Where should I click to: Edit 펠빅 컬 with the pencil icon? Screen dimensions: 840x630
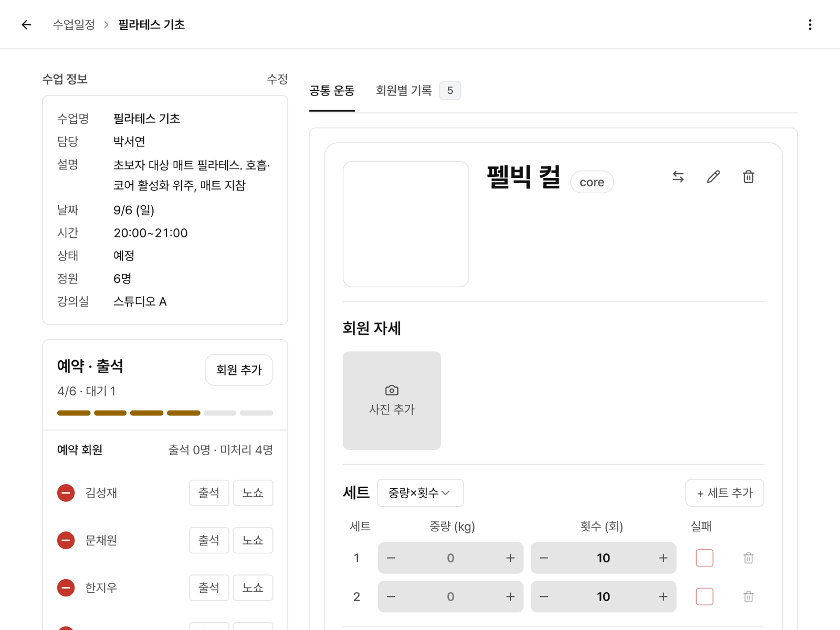click(713, 177)
